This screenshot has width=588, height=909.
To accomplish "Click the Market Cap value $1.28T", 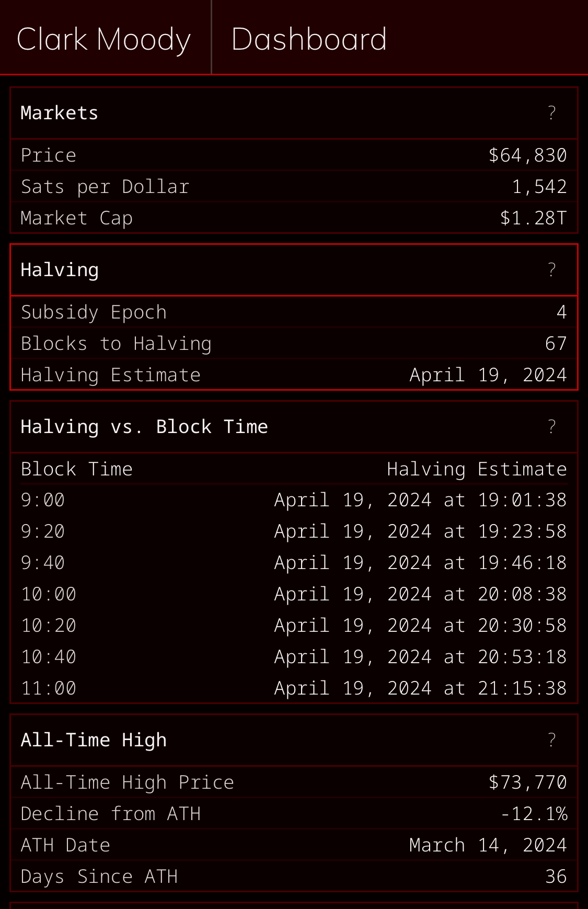I will click(533, 218).
